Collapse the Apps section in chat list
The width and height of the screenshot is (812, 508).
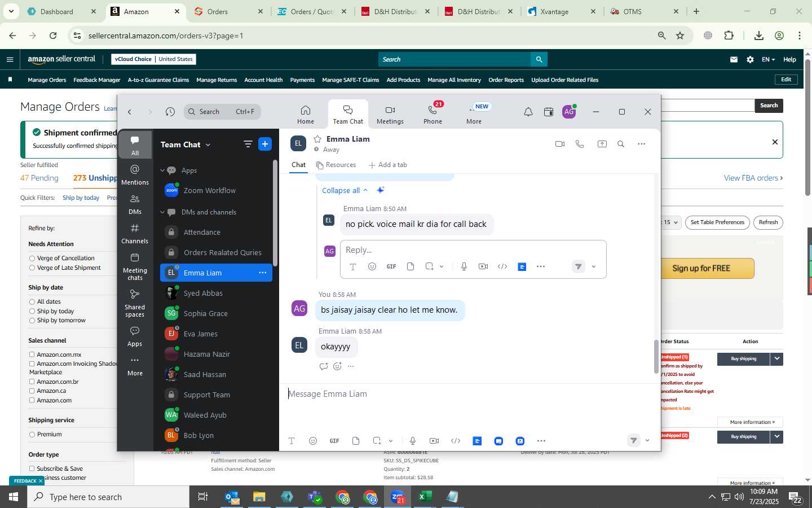(x=162, y=170)
